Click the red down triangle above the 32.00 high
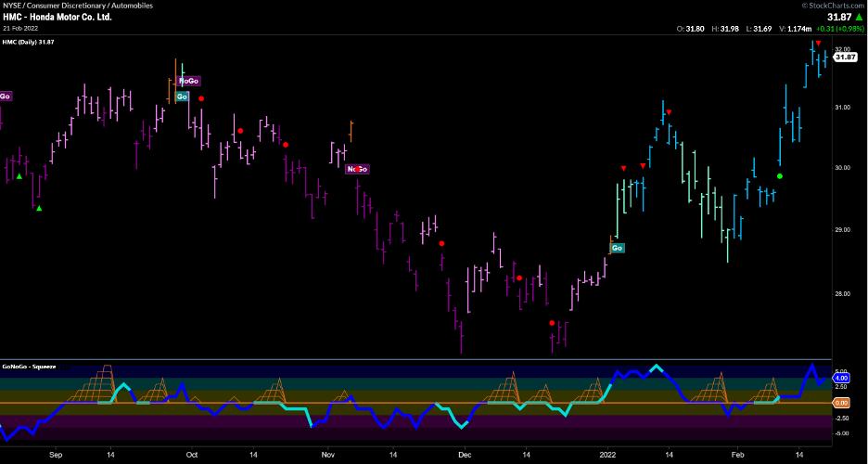The height and width of the screenshot is (464, 868). pyautogui.click(x=818, y=44)
